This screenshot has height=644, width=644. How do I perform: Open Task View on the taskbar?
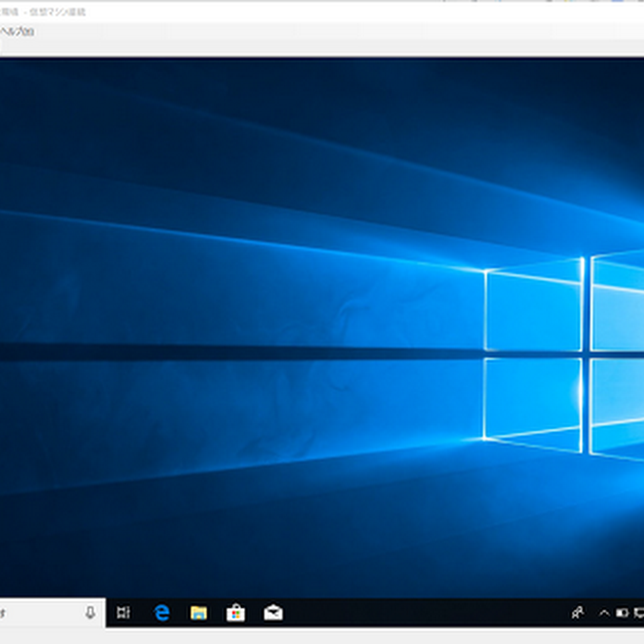click(x=123, y=613)
